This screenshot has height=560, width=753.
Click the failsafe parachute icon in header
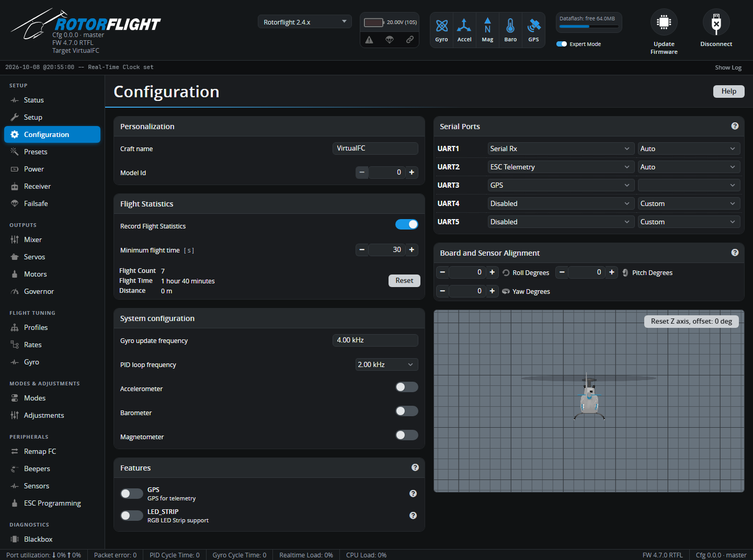tap(390, 40)
